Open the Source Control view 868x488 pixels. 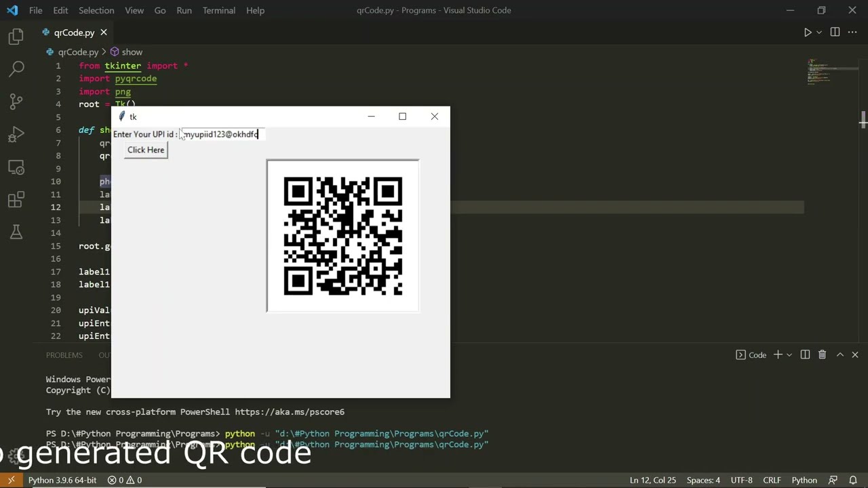tap(16, 102)
